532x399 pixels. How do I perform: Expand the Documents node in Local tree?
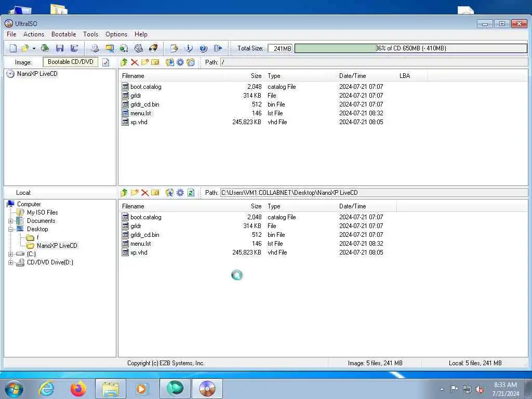[x=10, y=221]
